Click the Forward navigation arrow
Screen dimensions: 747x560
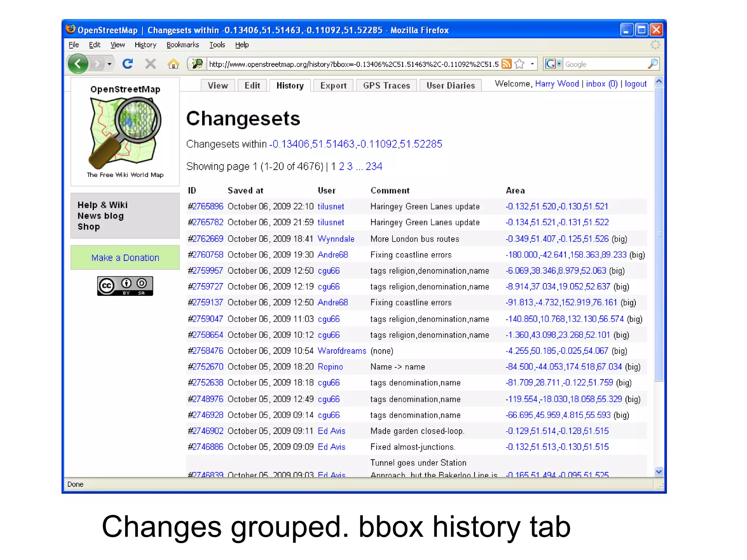[x=96, y=64]
